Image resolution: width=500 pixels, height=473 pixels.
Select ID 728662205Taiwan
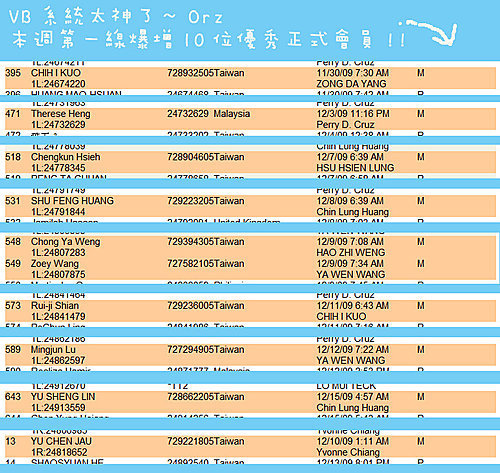[x=206, y=397]
